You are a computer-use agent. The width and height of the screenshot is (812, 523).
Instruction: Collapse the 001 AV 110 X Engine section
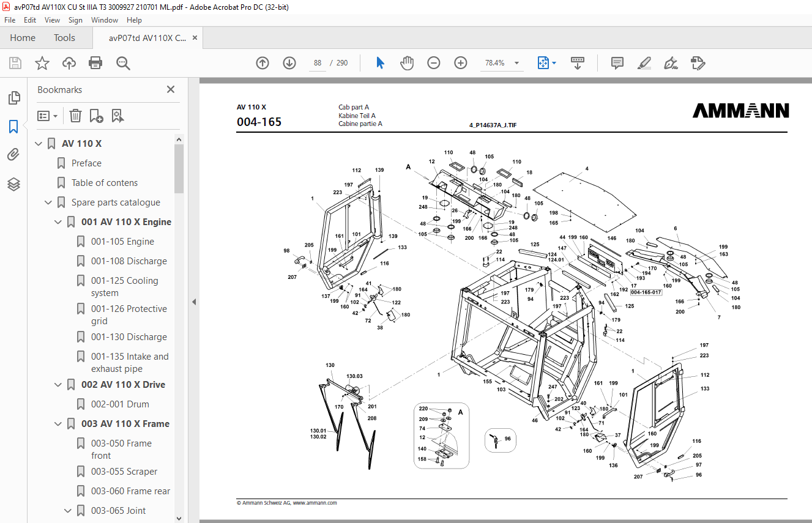(x=58, y=222)
